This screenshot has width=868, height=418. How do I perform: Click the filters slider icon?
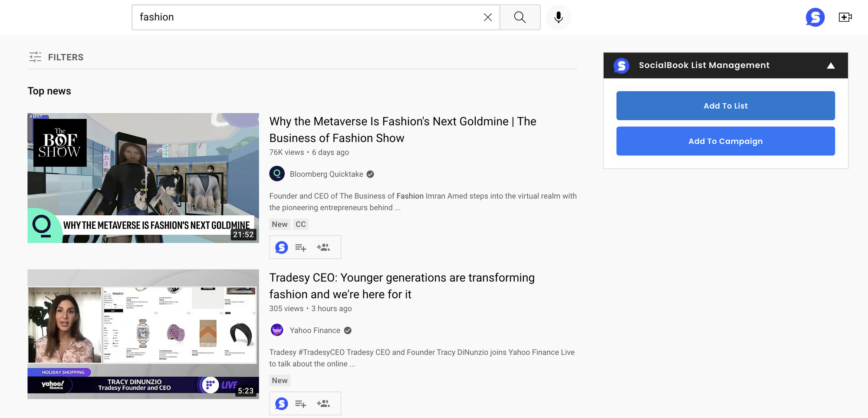coord(35,57)
